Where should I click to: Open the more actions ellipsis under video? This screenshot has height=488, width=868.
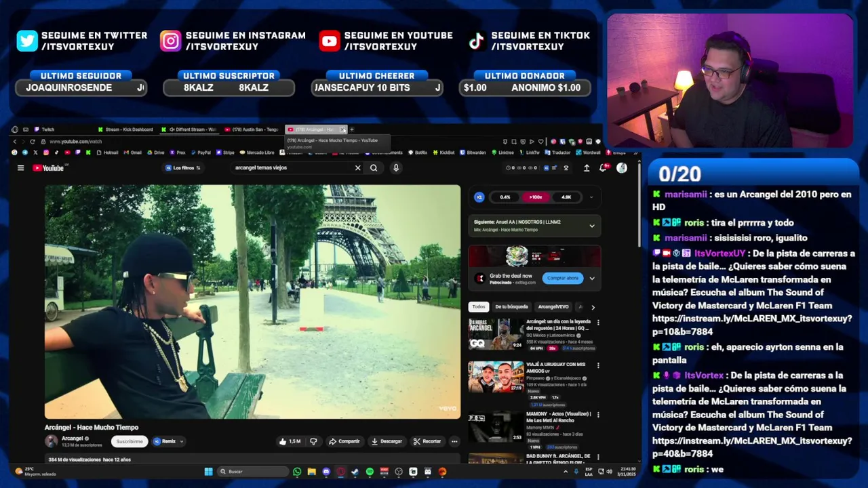coord(454,441)
